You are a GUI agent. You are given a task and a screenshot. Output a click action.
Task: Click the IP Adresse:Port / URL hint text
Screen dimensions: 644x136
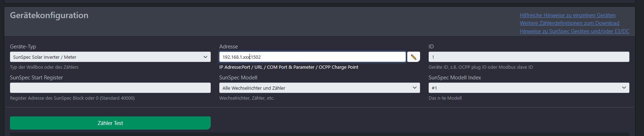tap(289, 67)
